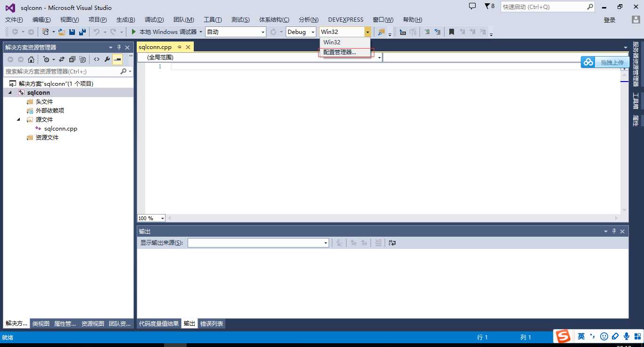
Task: Open Properties wrench icon in Solution Explorer
Action: (107, 59)
